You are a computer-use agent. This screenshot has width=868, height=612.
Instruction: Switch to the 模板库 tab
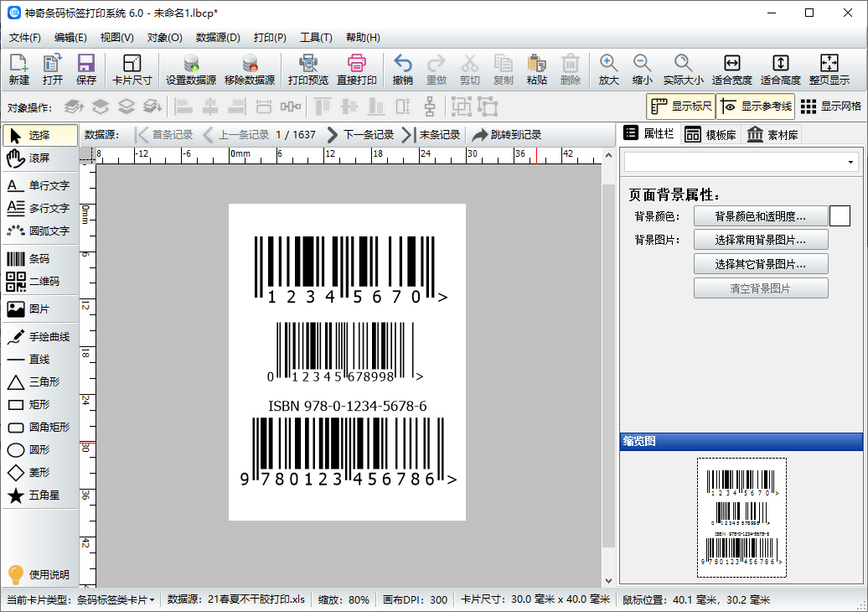710,134
